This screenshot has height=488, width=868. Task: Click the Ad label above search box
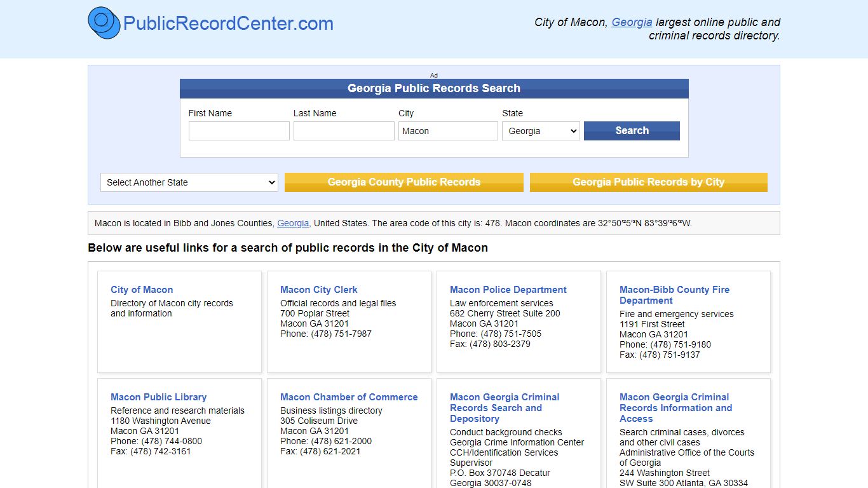point(434,75)
